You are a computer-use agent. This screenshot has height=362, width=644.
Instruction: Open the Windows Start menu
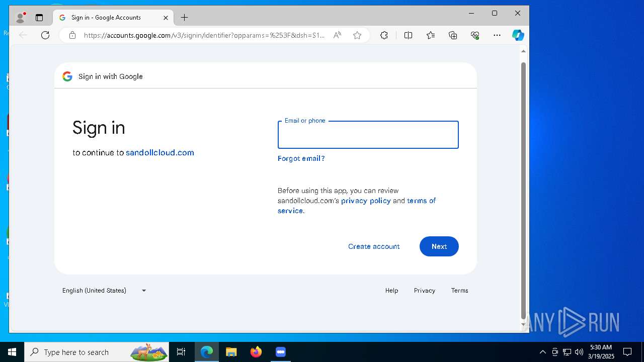12,352
